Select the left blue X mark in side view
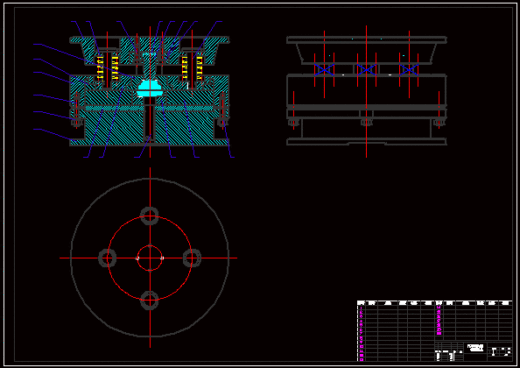The image size is (520, 368). pyautogui.click(x=324, y=70)
